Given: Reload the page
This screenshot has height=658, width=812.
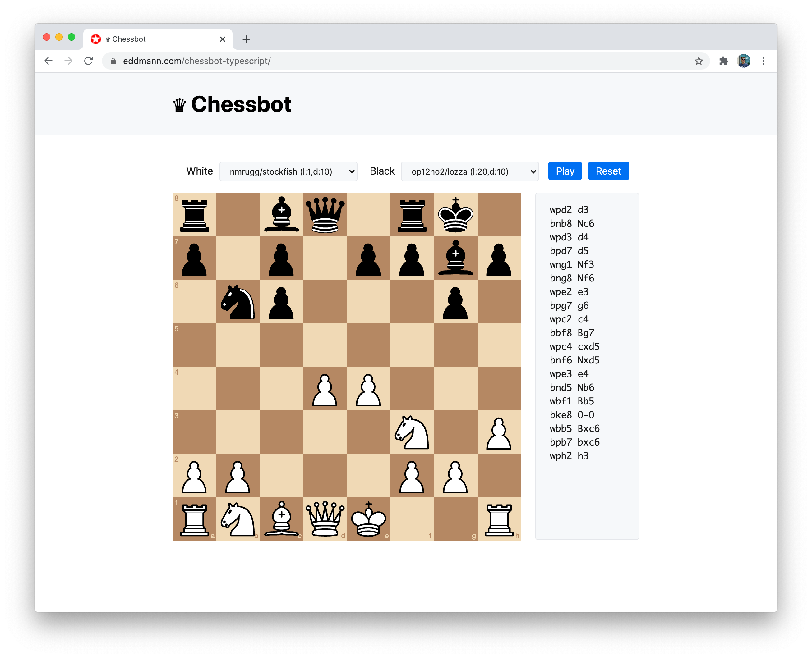Looking at the screenshot, I should pos(88,61).
